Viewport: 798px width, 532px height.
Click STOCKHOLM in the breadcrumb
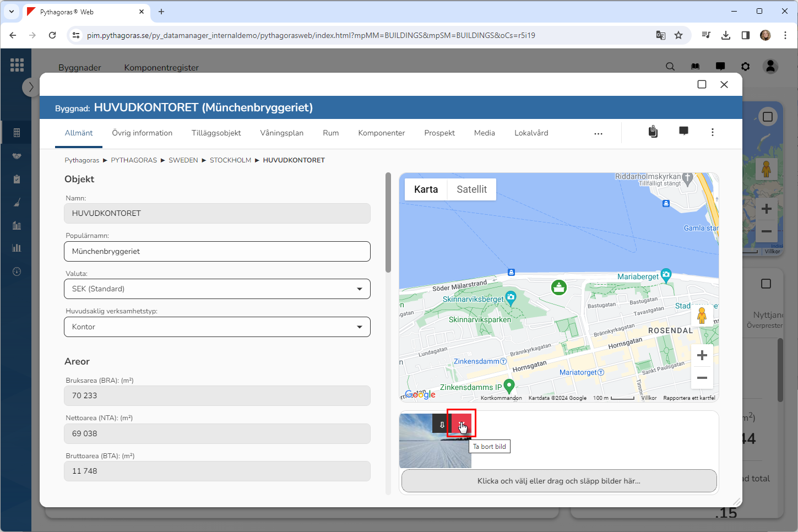click(230, 160)
